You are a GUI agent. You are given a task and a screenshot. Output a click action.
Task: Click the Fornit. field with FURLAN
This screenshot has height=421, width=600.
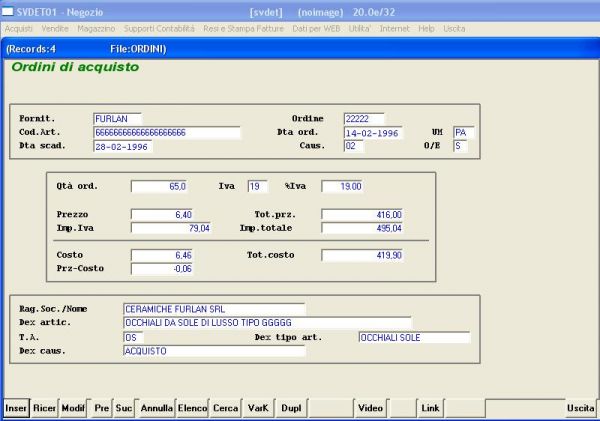(x=117, y=119)
